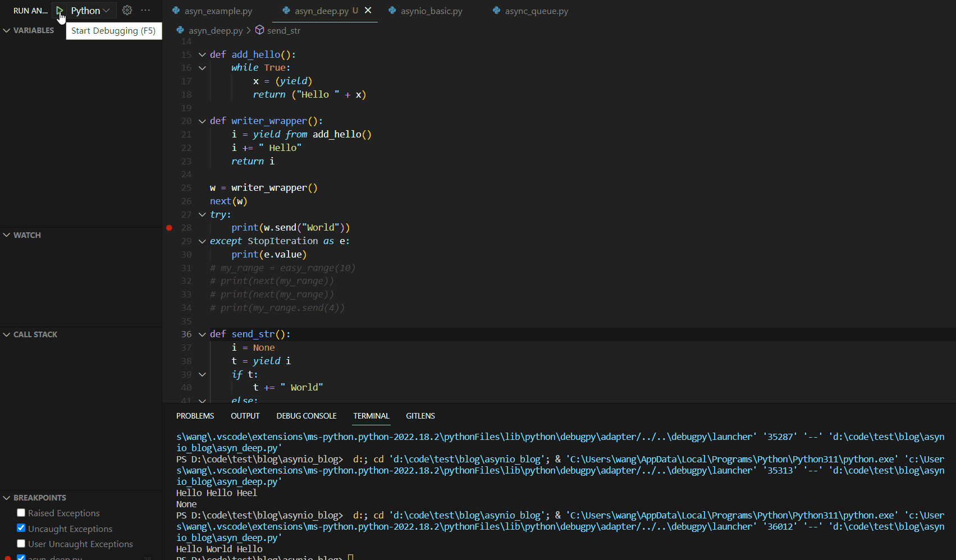The width and height of the screenshot is (956, 560).
Task: Click the green Start Debugging play icon
Action: pos(59,11)
